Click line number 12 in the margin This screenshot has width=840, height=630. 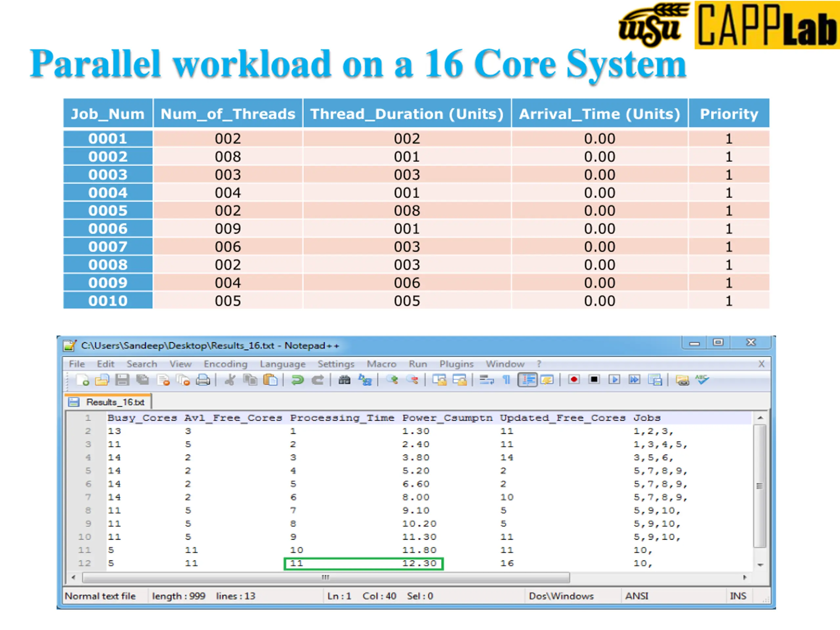coord(85,563)
